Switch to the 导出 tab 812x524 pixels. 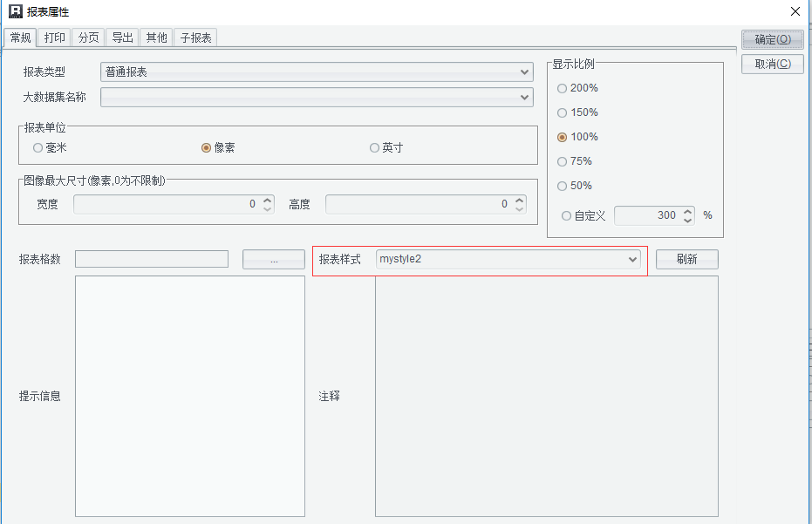pos(122,37)
